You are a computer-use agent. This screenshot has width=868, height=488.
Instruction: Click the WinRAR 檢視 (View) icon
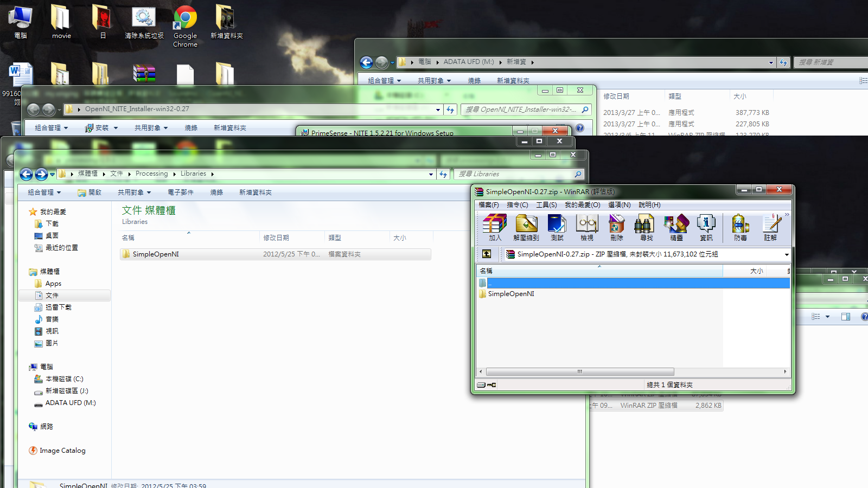pos(587,227)
